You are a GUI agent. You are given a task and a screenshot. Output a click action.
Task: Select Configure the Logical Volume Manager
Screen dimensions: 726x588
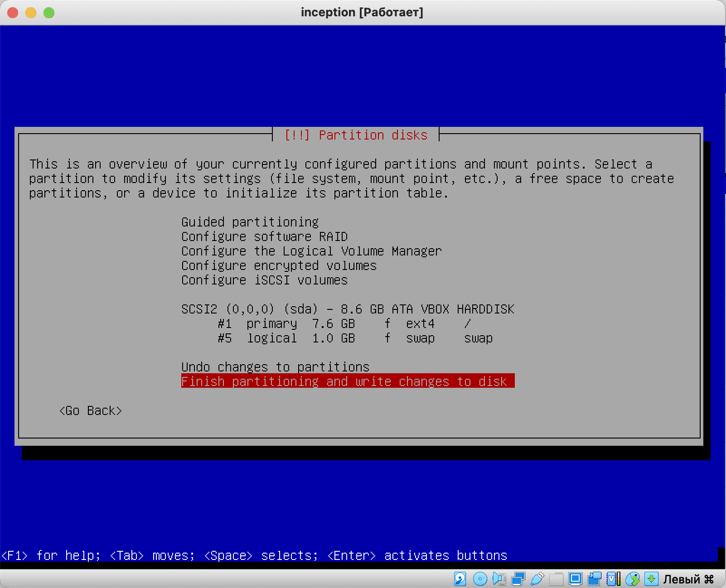311,251
